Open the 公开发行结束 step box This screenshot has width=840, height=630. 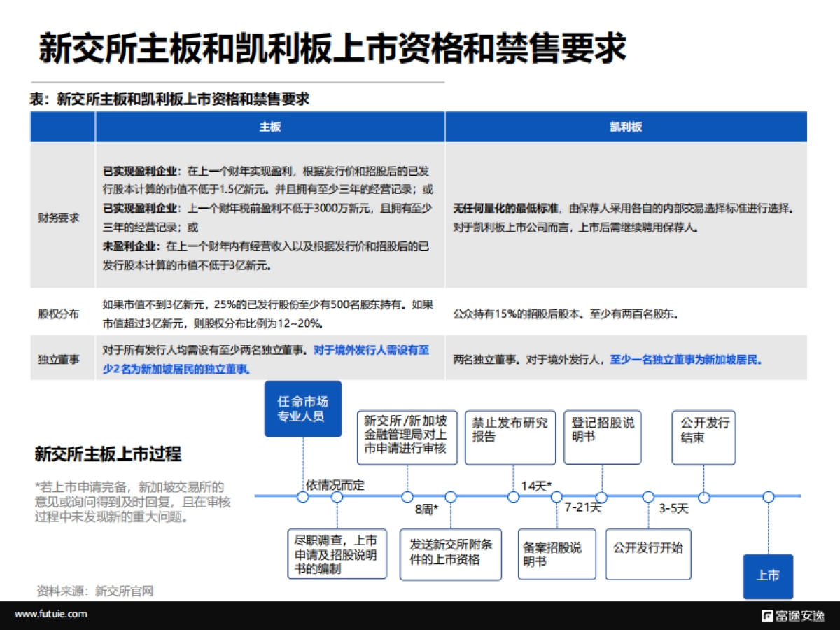coord(703,437)
